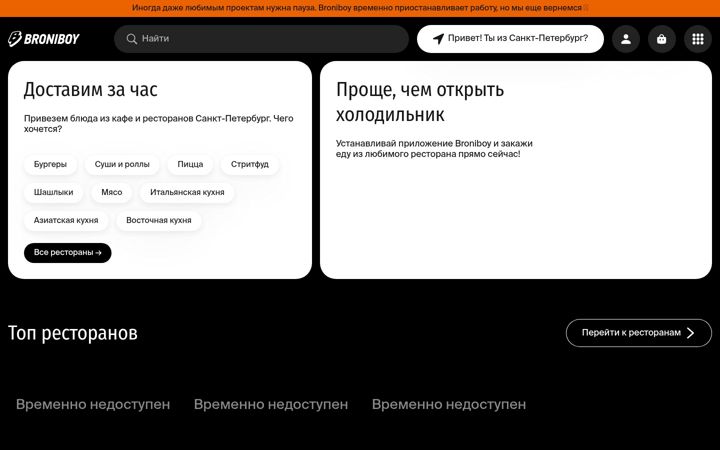Confirm city Санкт-Петербург prompt
Viewport: 720px width, 450px height.
[x=510, y=39]
